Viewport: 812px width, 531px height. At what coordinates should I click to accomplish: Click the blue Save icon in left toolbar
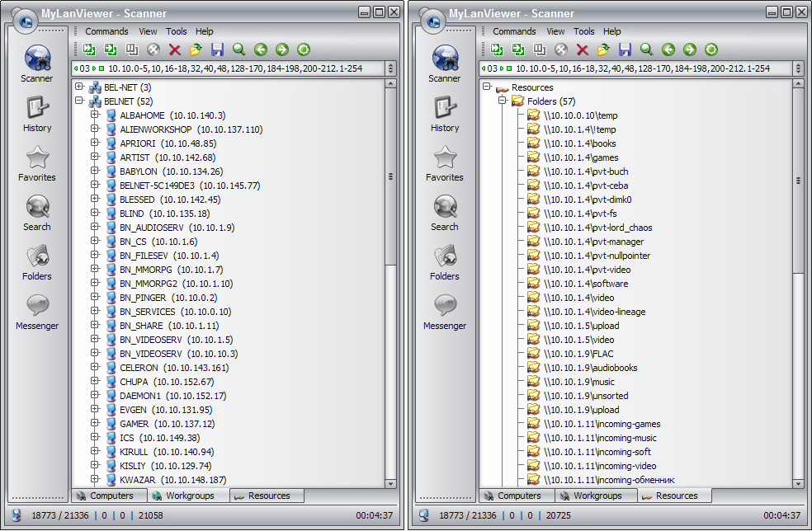217,49
